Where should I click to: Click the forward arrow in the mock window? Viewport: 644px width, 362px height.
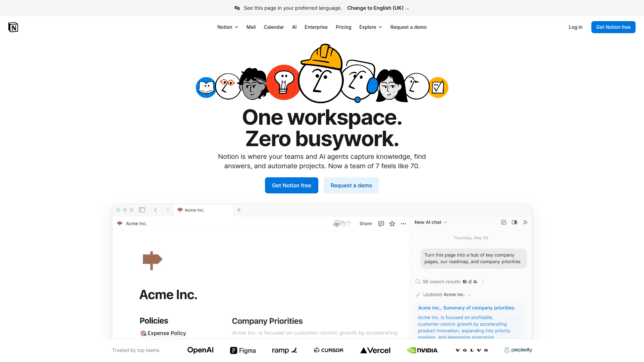click(x=167, y=210)
